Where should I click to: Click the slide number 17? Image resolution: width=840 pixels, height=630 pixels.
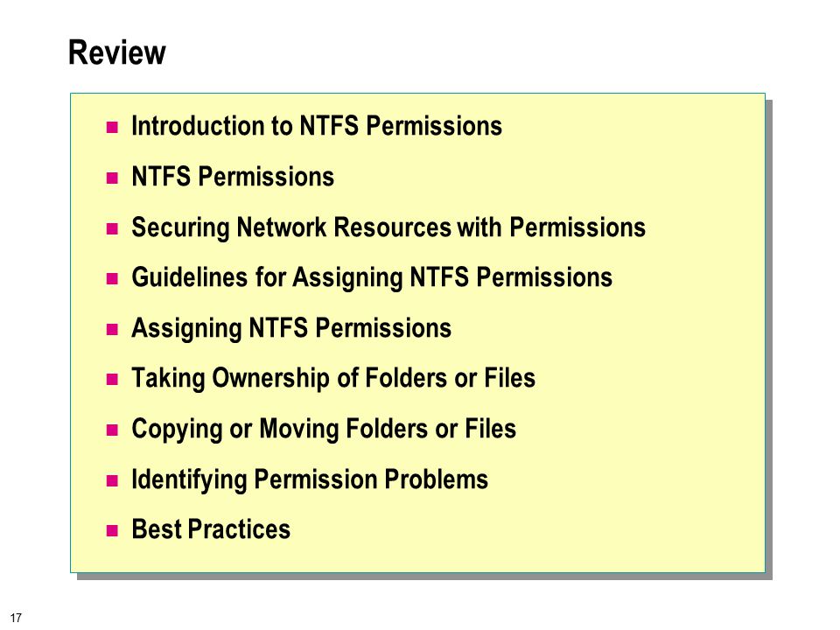[16, 618]
